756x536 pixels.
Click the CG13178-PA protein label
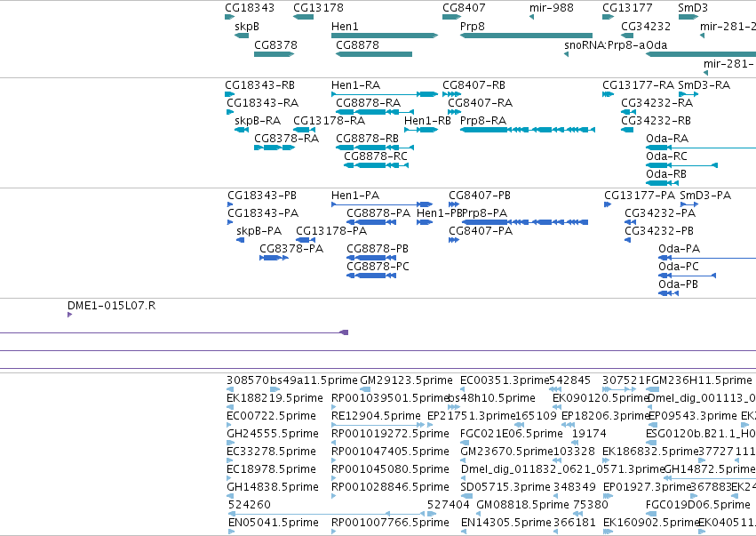click(331, 232)
